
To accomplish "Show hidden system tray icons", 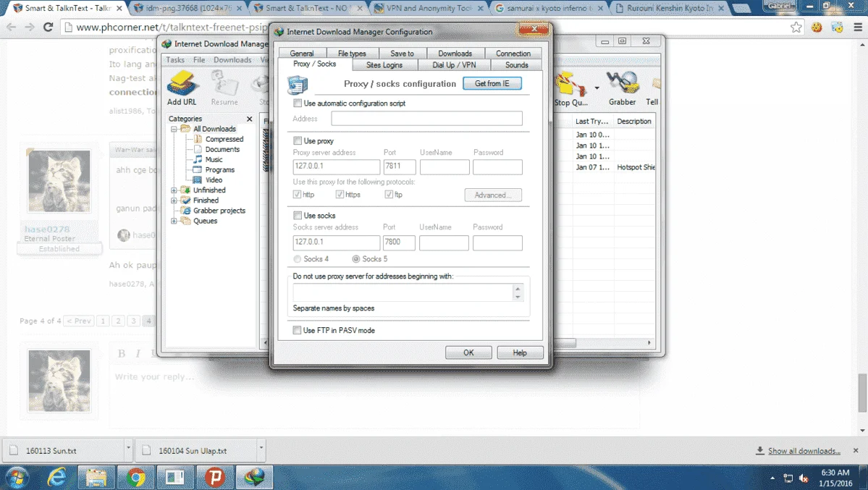I will 772,478.
